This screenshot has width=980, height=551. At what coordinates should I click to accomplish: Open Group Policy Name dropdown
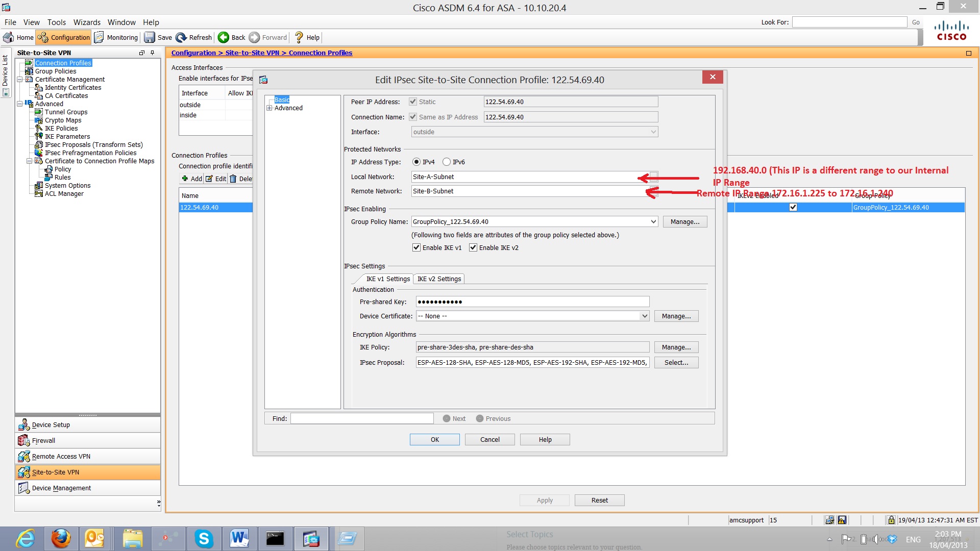653,221
